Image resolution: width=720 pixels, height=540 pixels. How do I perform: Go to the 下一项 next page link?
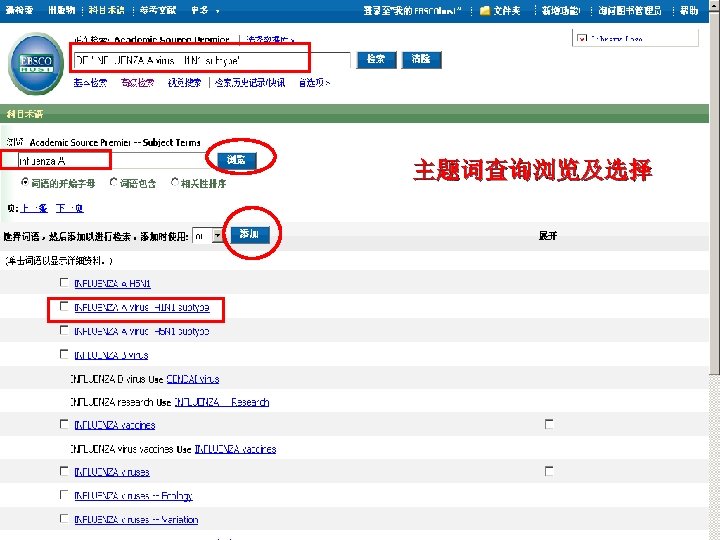[69, 208]
